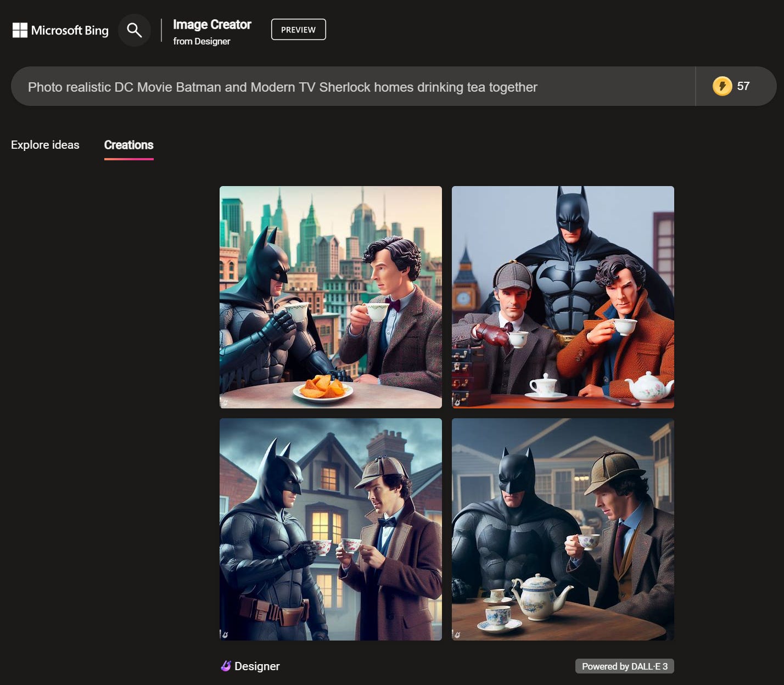Click the Powered by DALL·E 3 badge
784x685 pixels.
point(625,666)
